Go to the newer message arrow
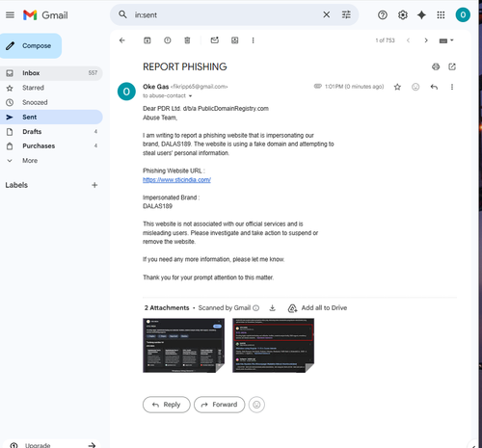The image size is (482, 448). coord(408,40)
